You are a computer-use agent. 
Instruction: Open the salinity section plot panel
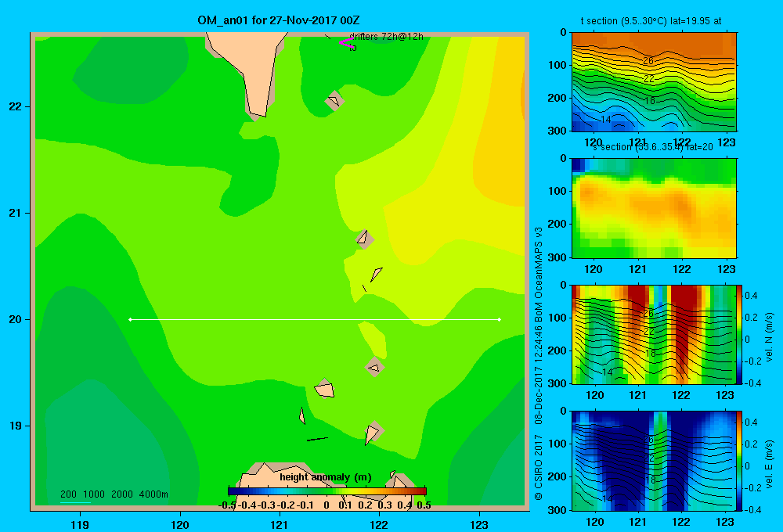pyautogui.click(x=654, y=208)
